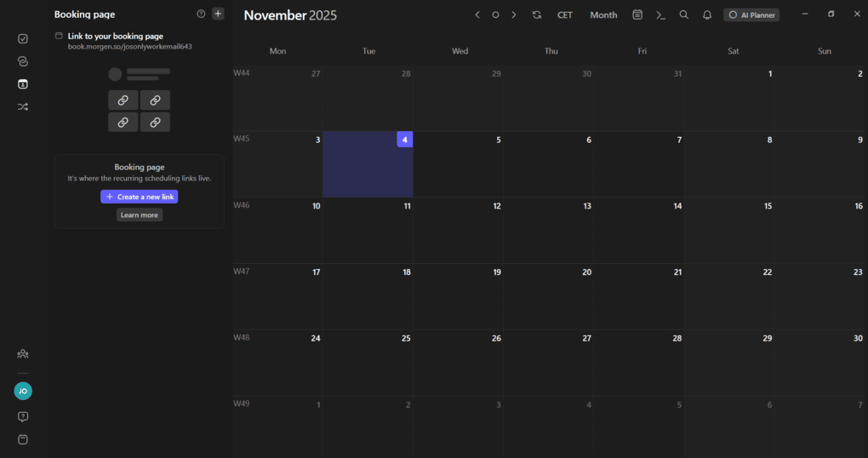The image size is (868, 458).
Task: Refresh calendars with sync icon
Action: [537, 15]
